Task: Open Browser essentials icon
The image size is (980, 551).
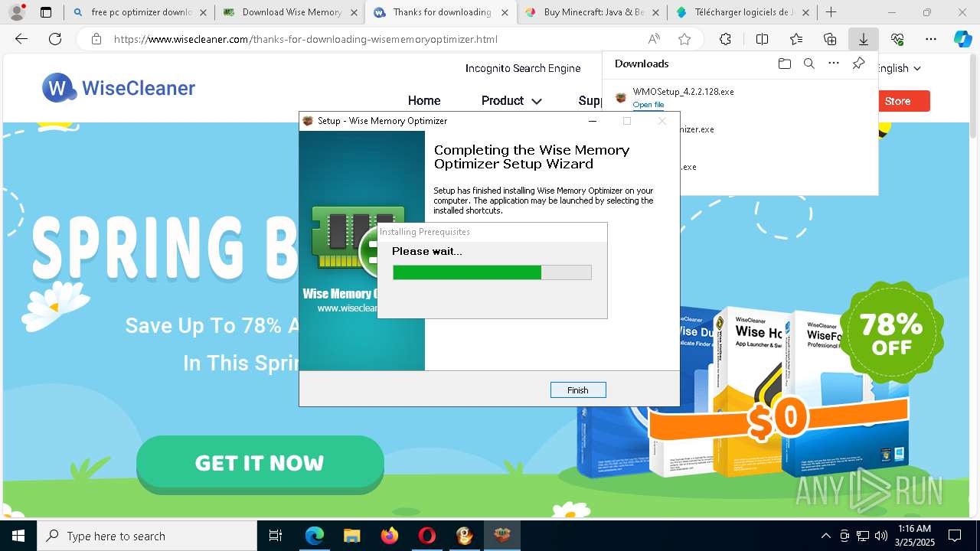Action: pyautogui.click(x=897, y=40)
